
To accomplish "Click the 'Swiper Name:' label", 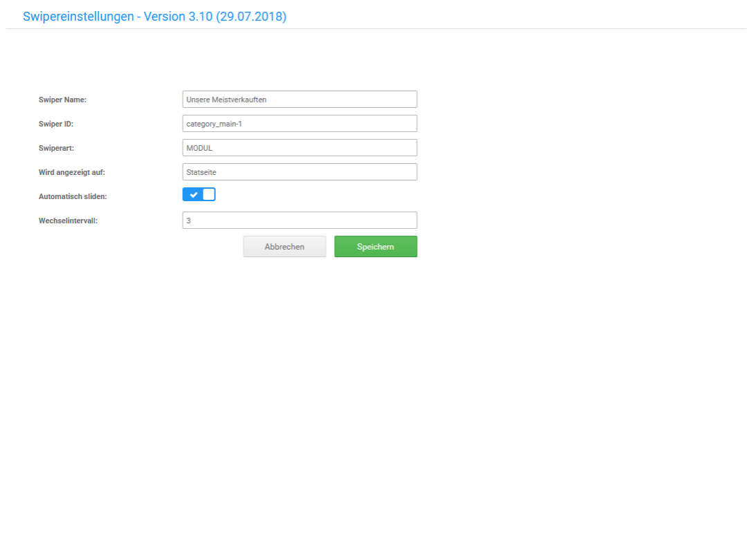I will [62, 100].
